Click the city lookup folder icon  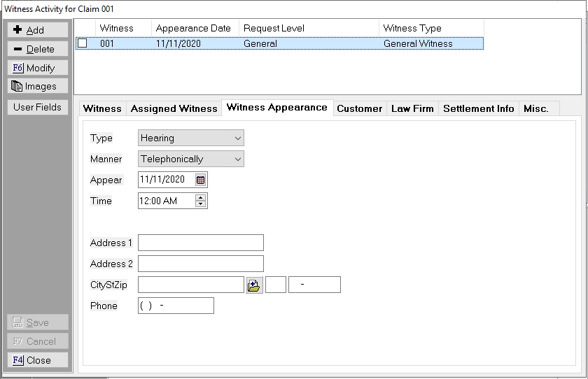coord(254,285)
